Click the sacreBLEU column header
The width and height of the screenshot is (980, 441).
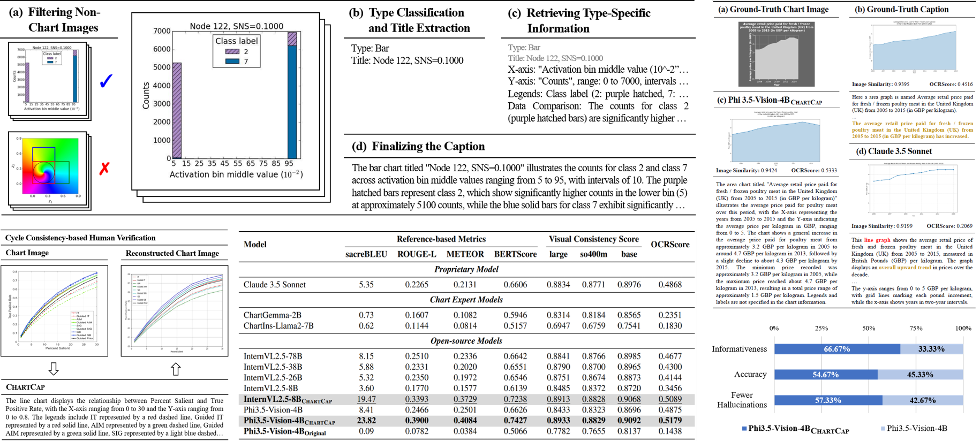pos(366,254)
